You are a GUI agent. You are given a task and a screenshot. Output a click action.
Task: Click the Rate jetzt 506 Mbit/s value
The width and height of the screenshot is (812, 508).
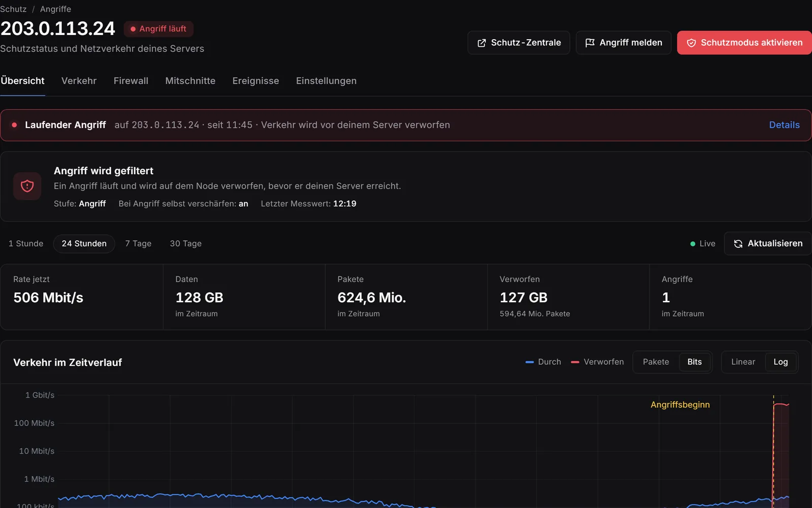(48, 298)
